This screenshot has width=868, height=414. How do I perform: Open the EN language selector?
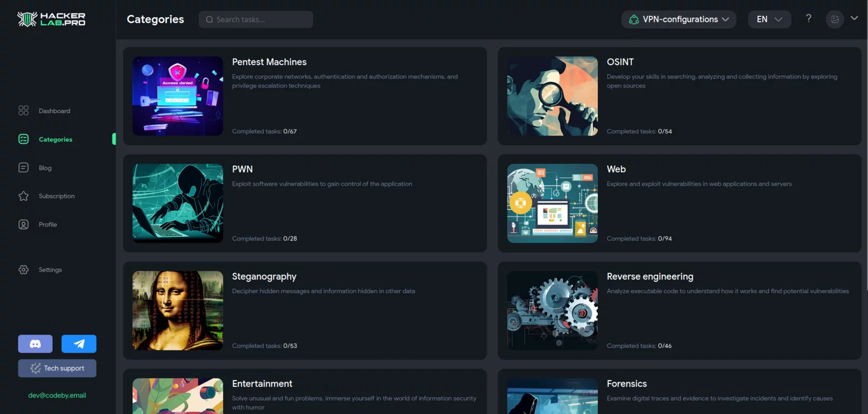click(769, 20)
